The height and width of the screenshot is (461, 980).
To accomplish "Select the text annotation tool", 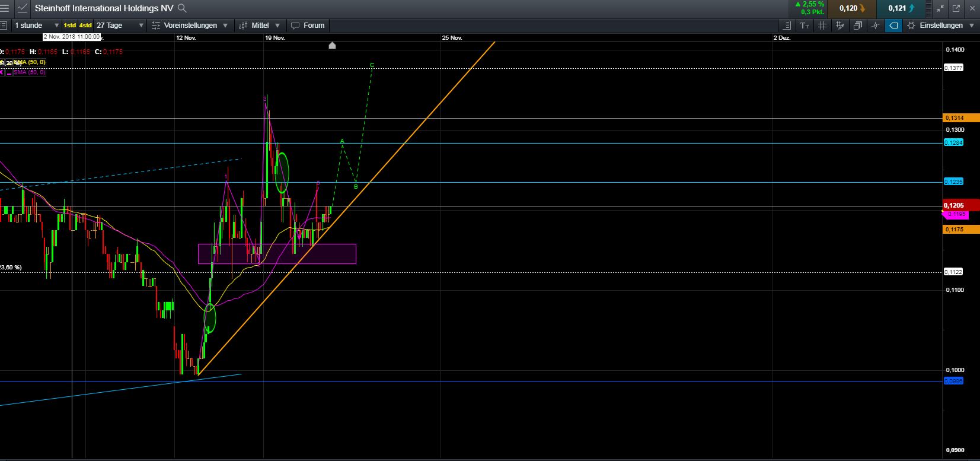I will pyautogui.click(x=805, y=26).
